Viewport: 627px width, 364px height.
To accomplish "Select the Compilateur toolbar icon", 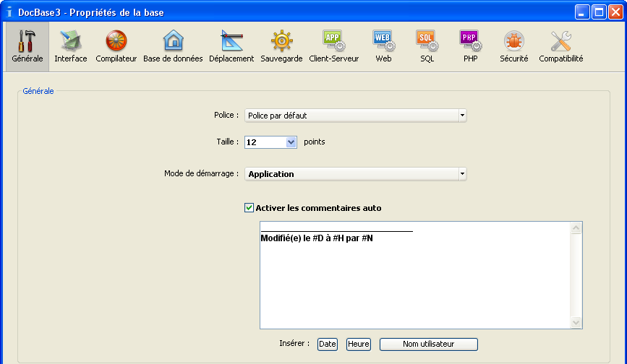I will (x=116, y=46).
